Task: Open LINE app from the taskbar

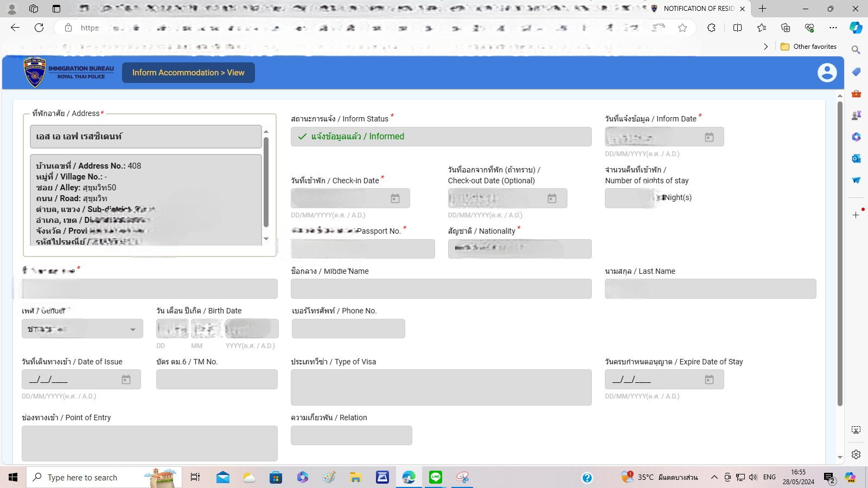Action: tap(436, 477)
